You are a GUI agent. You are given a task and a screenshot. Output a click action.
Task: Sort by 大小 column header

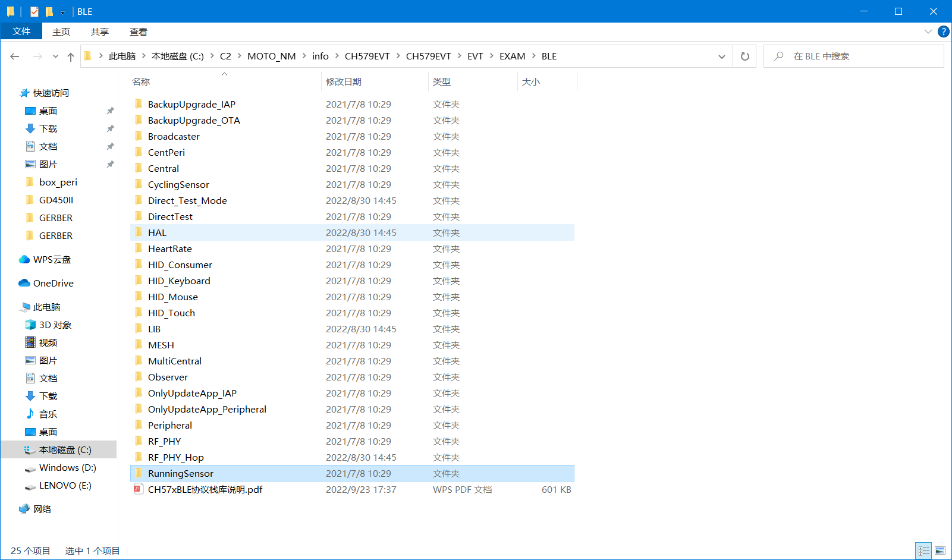tap(547, 81)
